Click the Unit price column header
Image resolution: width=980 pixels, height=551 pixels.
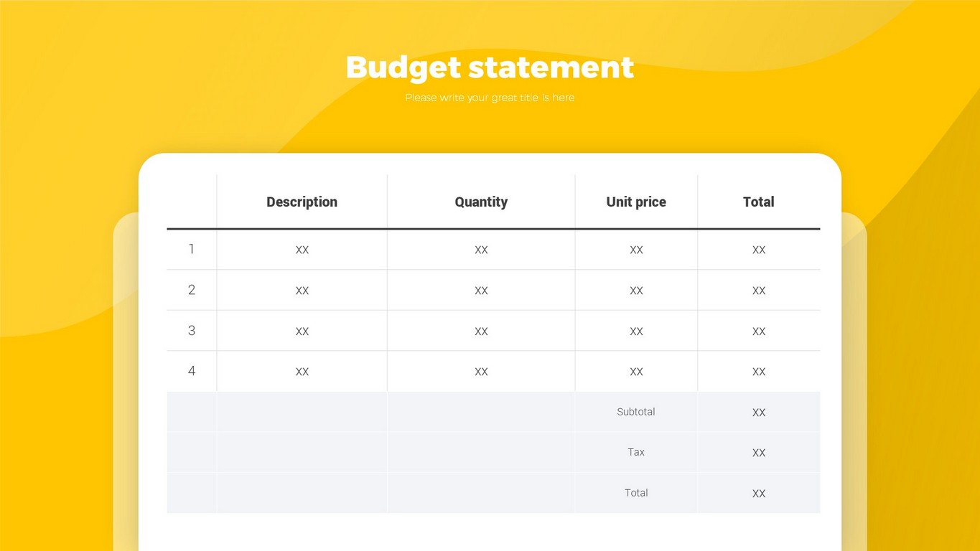[636, 202]
